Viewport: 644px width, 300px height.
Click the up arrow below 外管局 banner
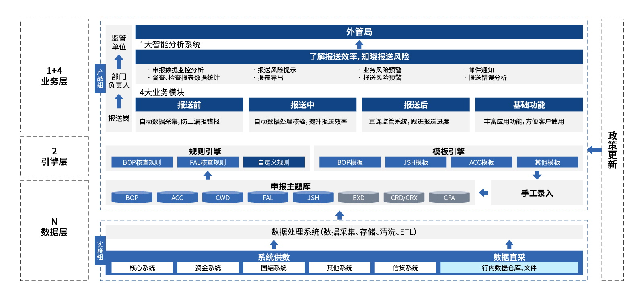pos(359,44)
